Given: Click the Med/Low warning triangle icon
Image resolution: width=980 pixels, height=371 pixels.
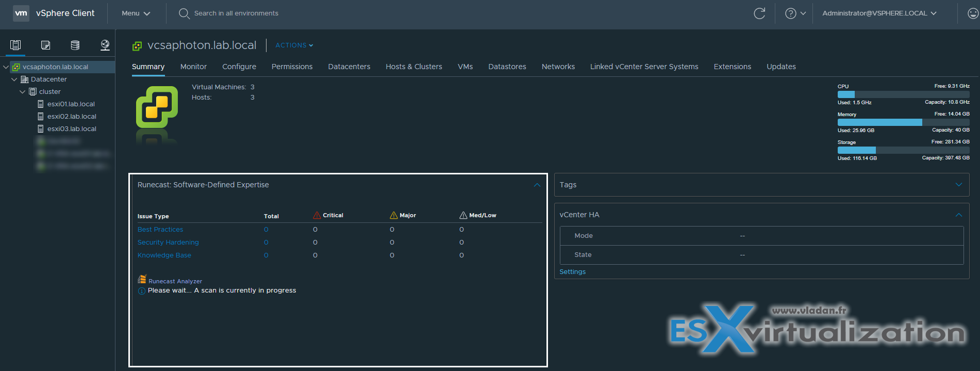Looking at the screenshot, I should [x=463, y=215].
